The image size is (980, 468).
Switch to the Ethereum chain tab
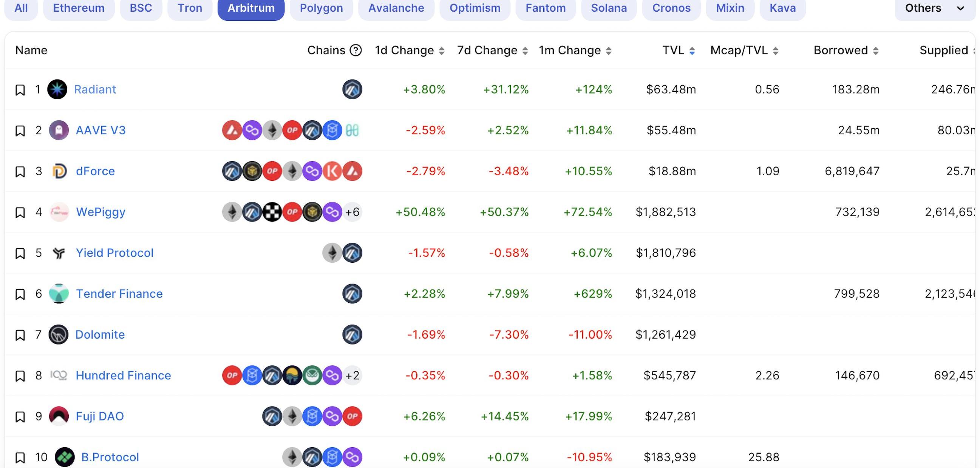point(79,8)
